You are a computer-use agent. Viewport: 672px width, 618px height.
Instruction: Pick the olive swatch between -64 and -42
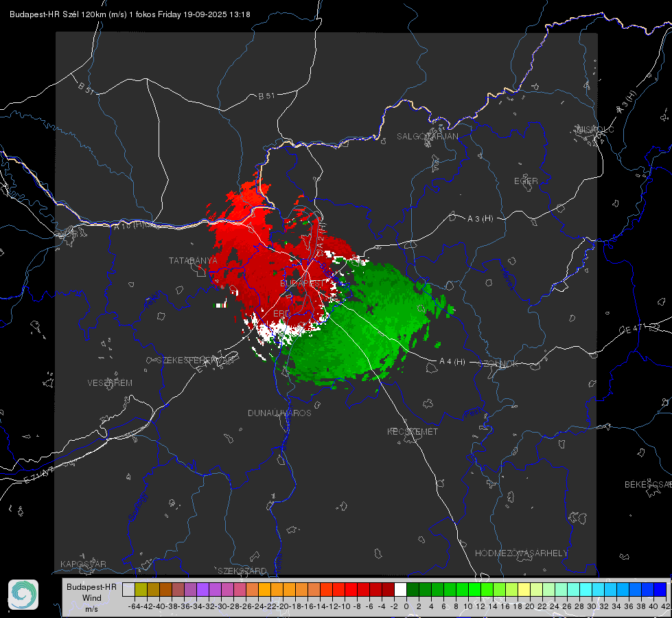141,589
